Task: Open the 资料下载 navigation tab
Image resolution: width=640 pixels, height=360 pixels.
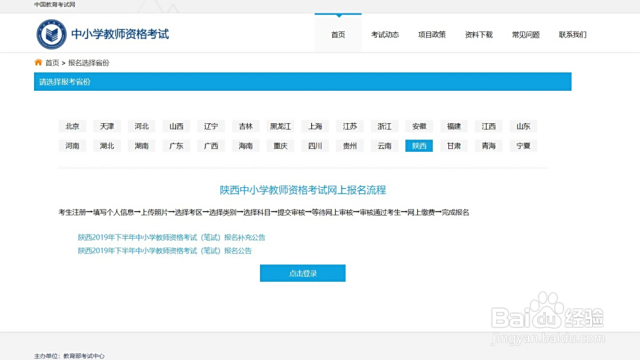Action: click(479, 35)
